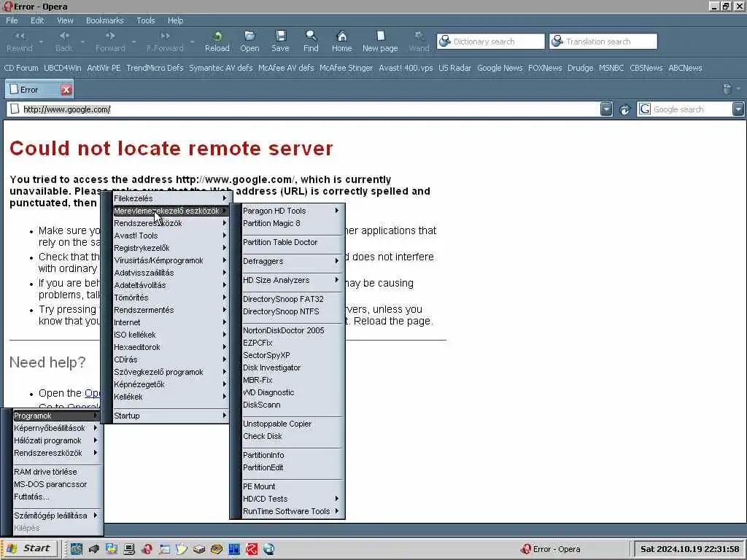Open the Google search engine dropdown
This screenshot has height=560, width=747.
[738, 109]
